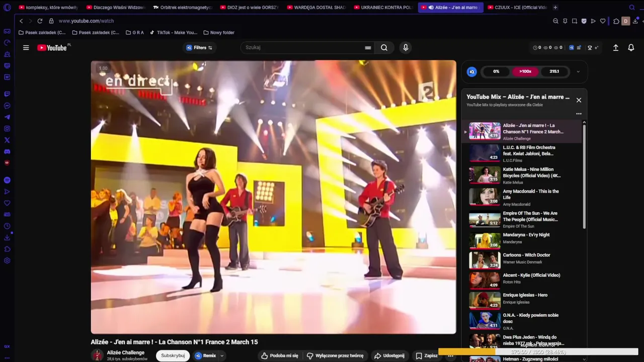Open more actions ellipsis below video
Viewport: 644px width, 362px height.
point(451,355)
